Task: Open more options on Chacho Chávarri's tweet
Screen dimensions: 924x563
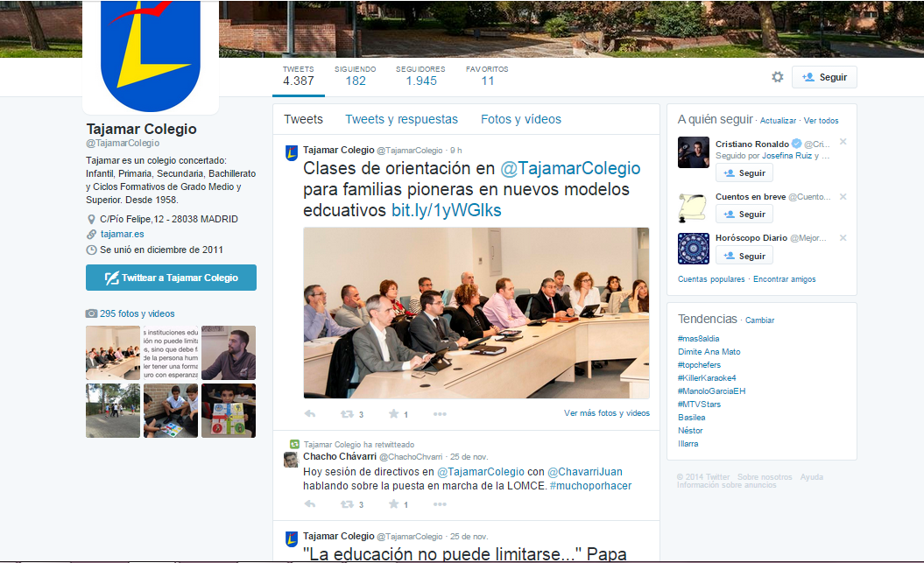Action: pyautogui.click(x=440, y=504)
